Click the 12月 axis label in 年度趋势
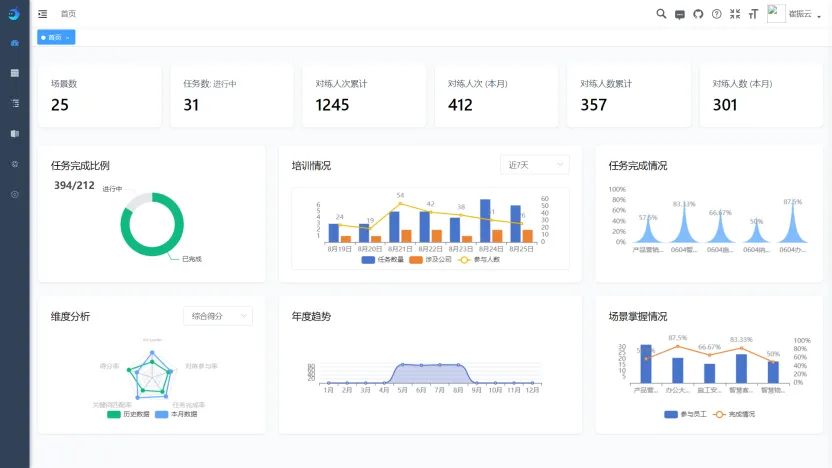Screen dimensions: 832x468 coord(532,390)
